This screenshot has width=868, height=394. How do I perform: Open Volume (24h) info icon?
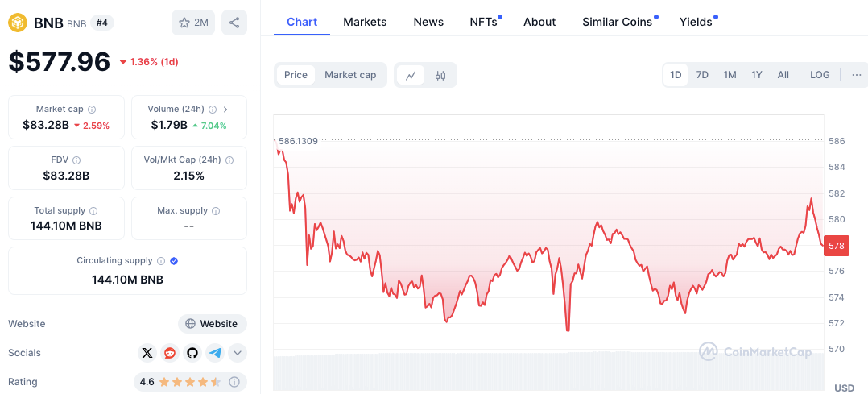213,109
